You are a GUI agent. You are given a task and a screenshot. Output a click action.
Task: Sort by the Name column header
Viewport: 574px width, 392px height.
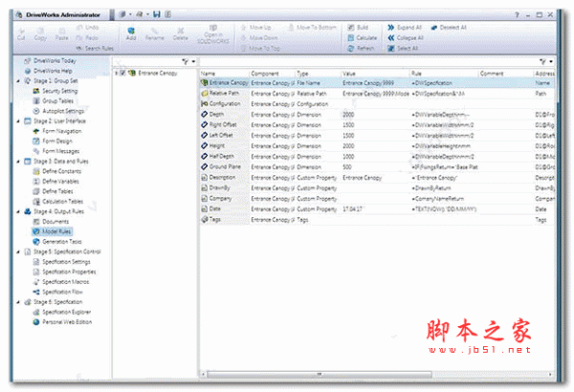pos(225,74)
